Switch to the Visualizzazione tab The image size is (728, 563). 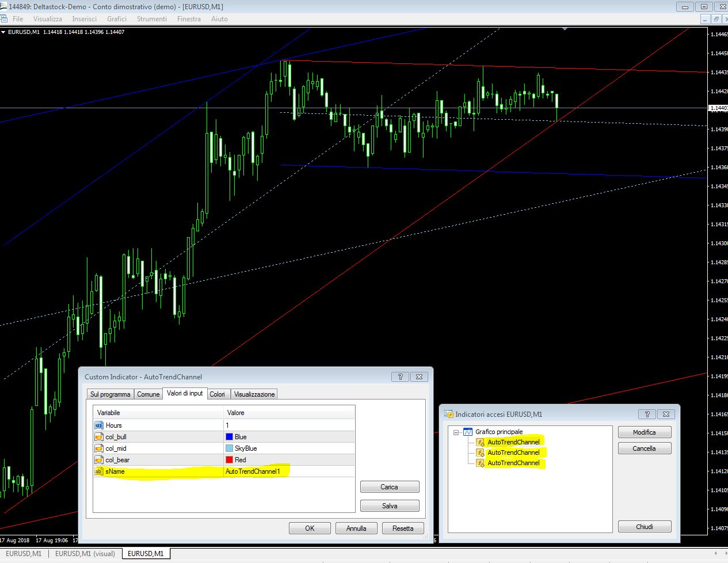(254, 394)
